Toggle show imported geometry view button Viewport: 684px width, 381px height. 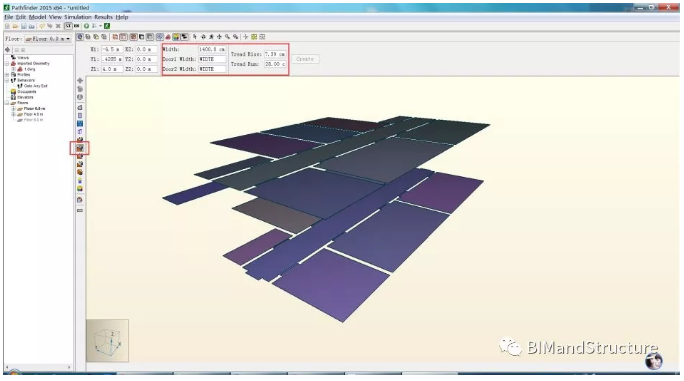tap(168, 37)
